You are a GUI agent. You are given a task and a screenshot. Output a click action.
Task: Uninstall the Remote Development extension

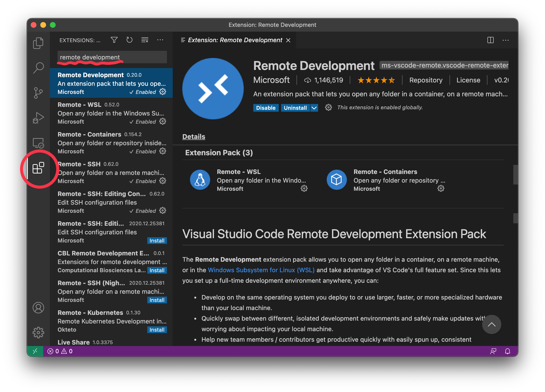pos(295,108)
